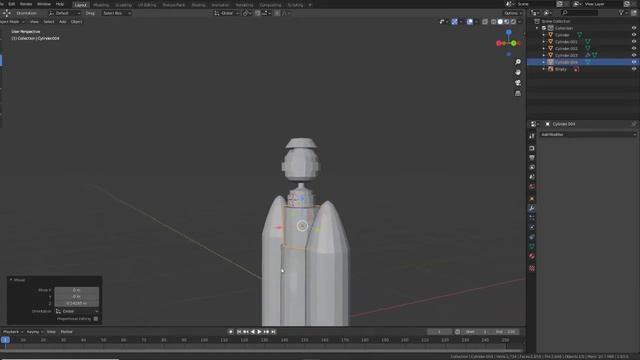640x360 pixels.
Task: Hide the Collection with its eye icon
Action: (x=634, y=28)
